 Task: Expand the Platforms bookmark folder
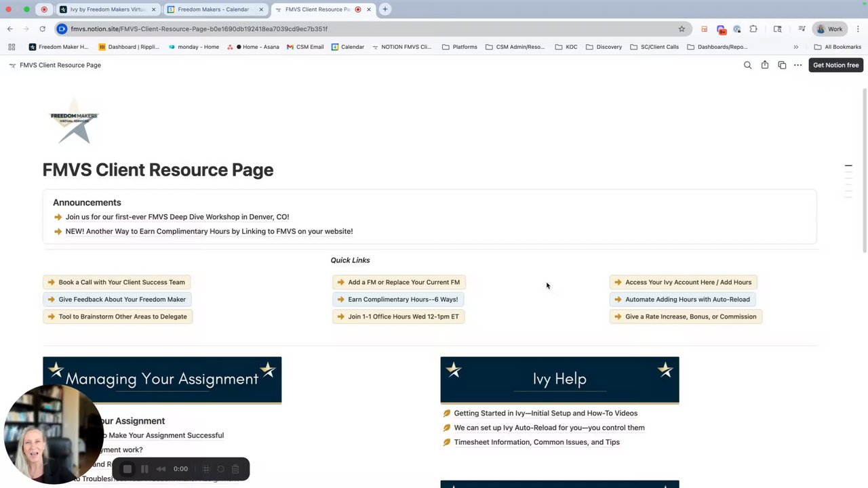tap(459, 47)
